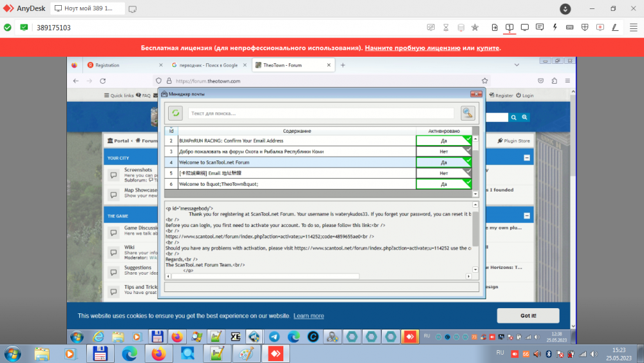Screen dimensions: 644x363
Task: Open Quick links dropdown on forum
Action: [118, 95]
